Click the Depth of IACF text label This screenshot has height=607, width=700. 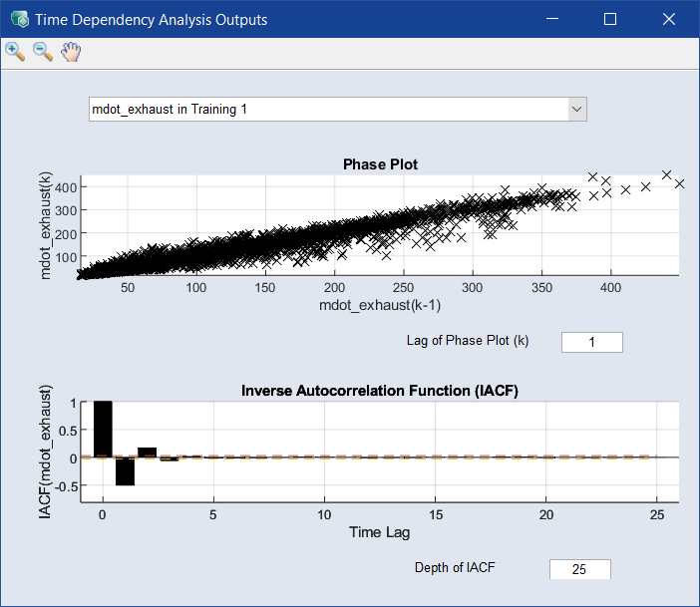pos(455,567)
